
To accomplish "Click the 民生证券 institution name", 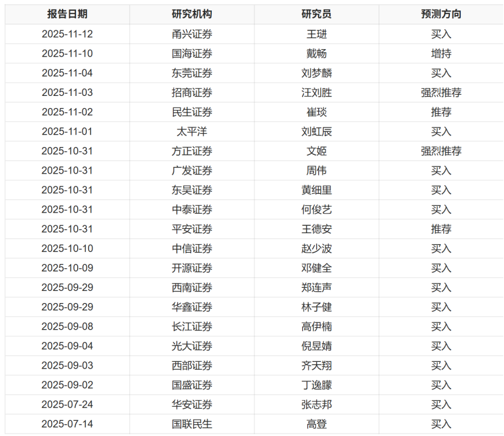I will (x=192, y=112).
